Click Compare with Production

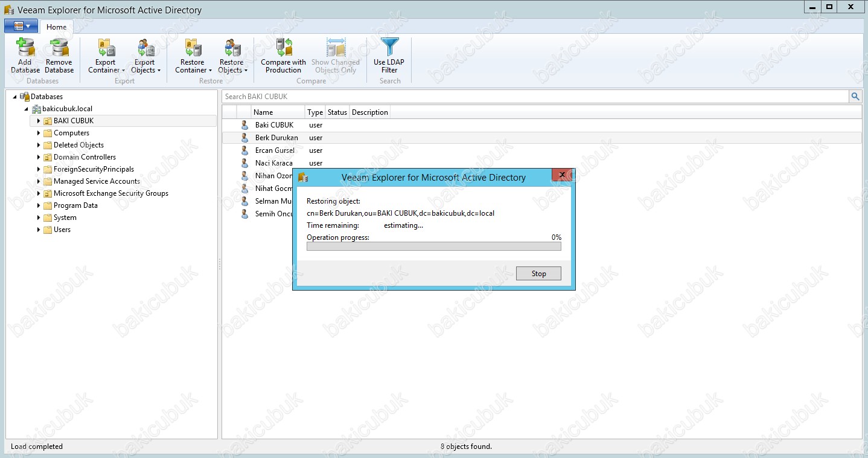pyautogui.click(x=284, y=56)
